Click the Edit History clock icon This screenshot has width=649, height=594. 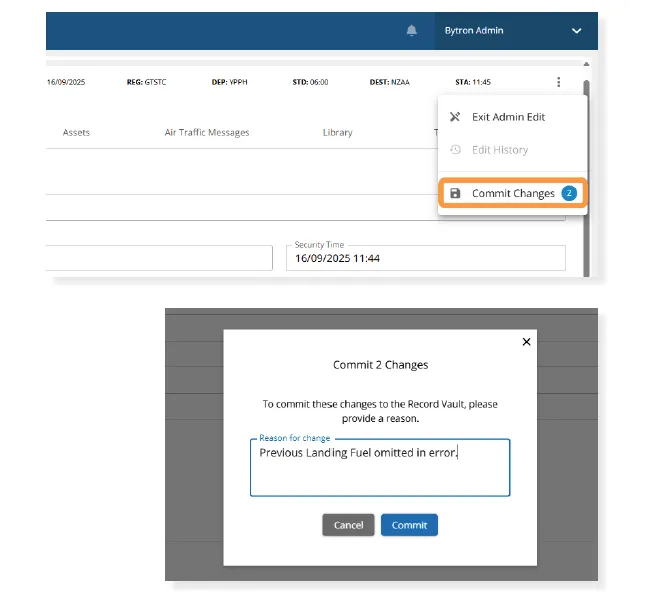pos(455,150)
